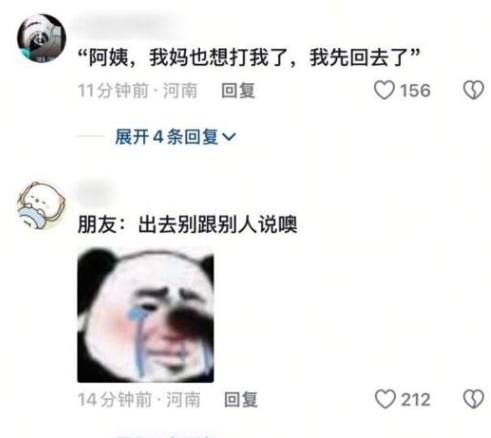
Task: Click the 11分钟前 timestamp
Action: point(113,91)
